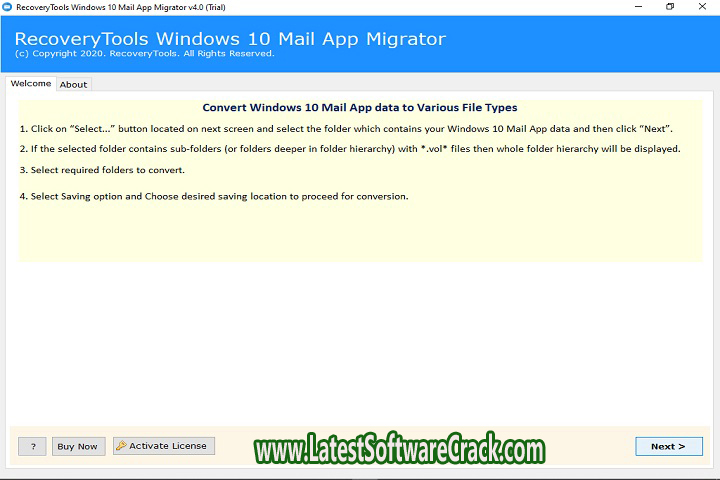Switch to the About tab
Screen dimensions: 720x480
point(73,85)
